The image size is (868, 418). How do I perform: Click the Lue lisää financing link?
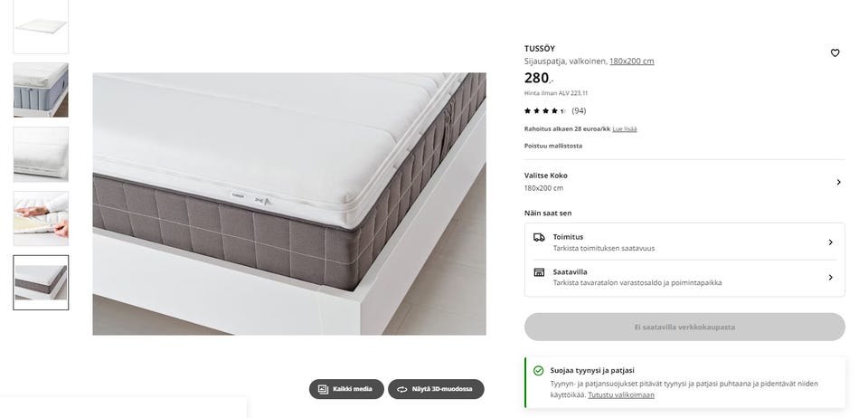click(x=624, y=129)
